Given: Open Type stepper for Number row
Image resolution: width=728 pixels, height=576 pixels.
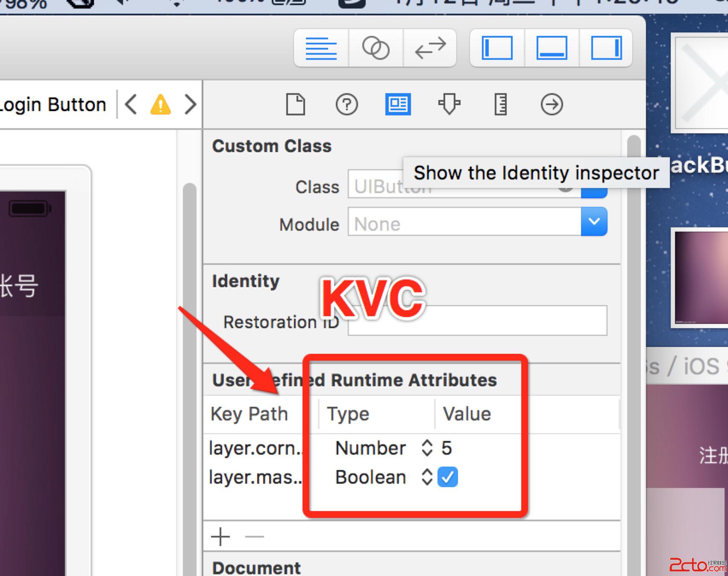Looking at the screenshot, I should 427,448.
